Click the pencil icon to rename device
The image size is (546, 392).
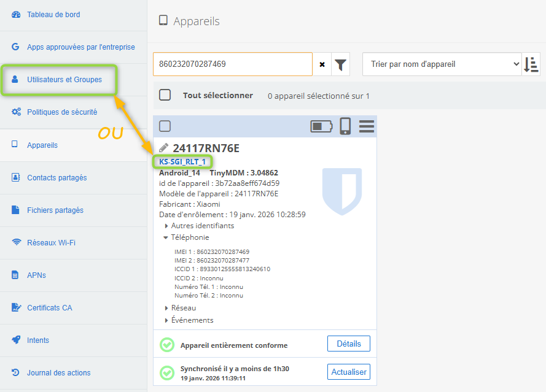(163, 148)
